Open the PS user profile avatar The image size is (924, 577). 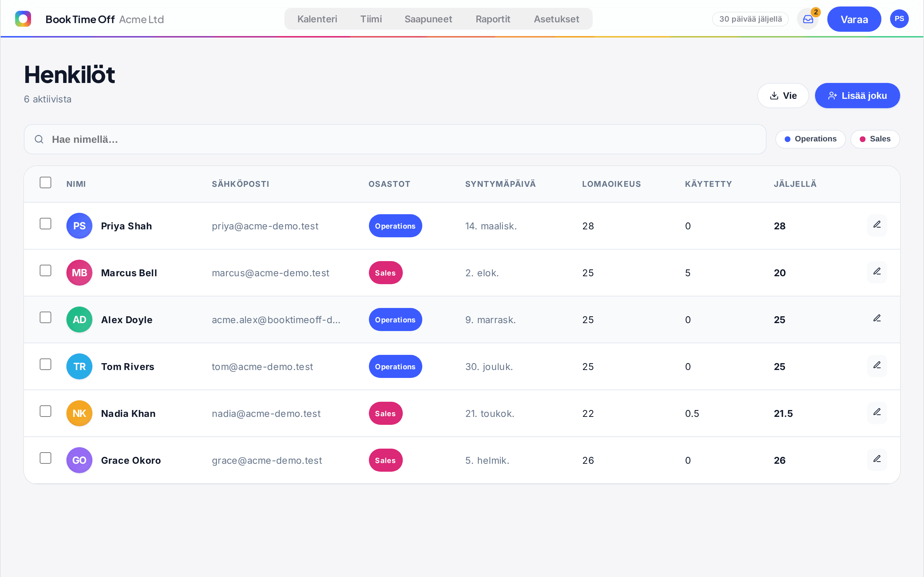[x=899, y=19]
